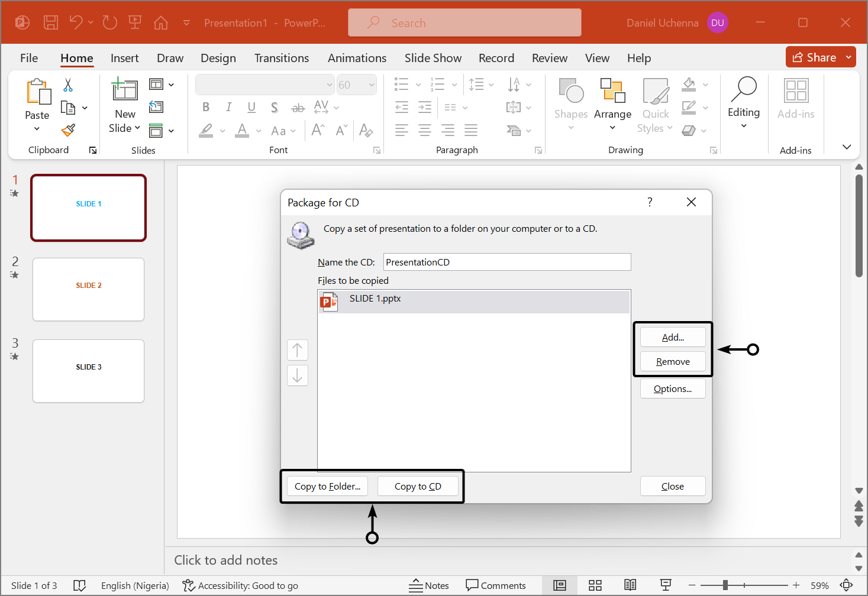The width and height of the screenshot is (868, 596).
Task: Click the Options button in Package for CD
Action: [672, 388]
